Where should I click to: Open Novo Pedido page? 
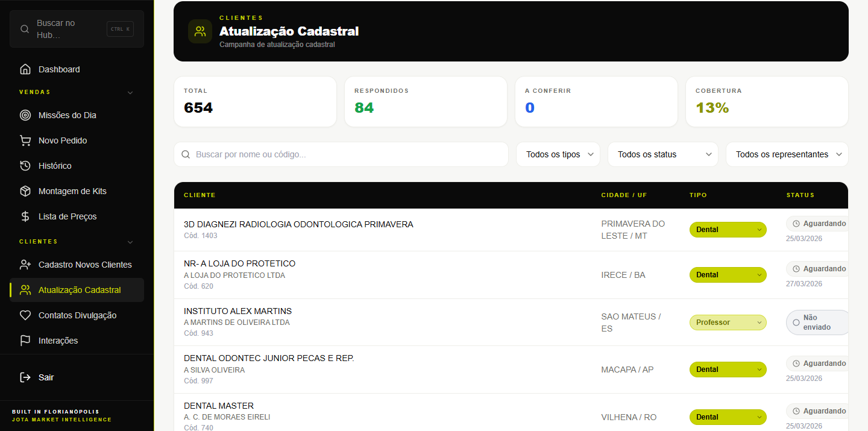click(x=77, y=140)
